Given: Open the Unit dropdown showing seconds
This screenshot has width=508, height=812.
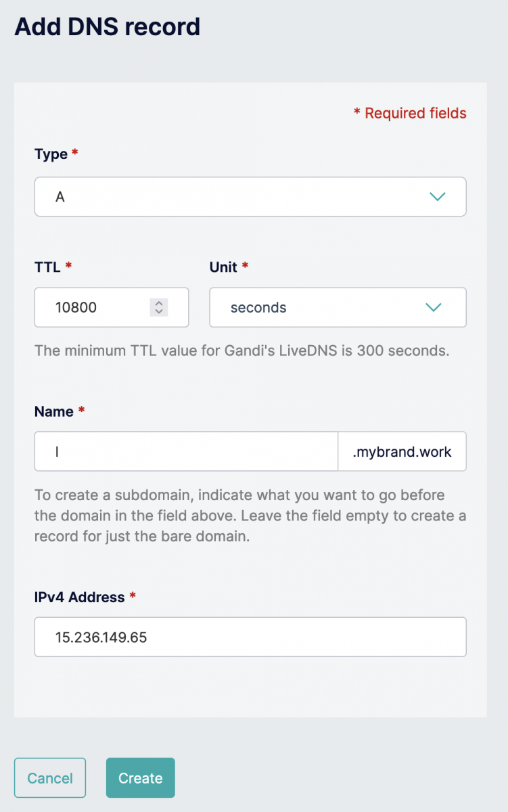Looking at the screenshot, I should [338, 307].
